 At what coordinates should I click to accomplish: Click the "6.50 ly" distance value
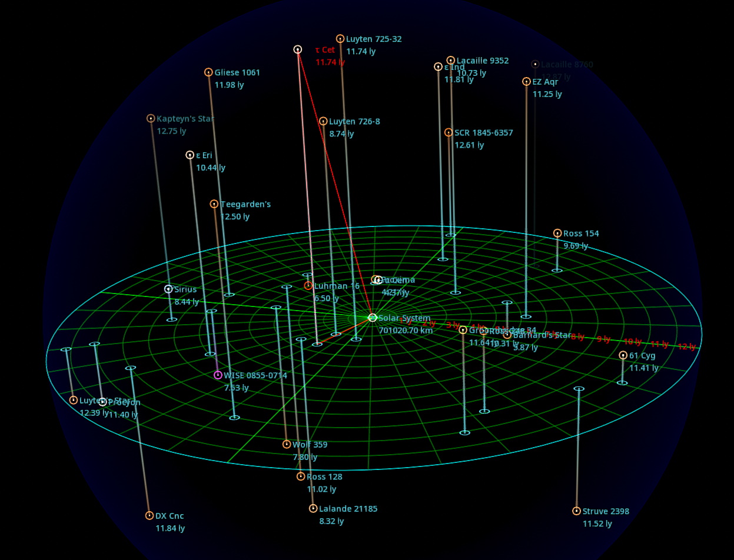point(326,298)
